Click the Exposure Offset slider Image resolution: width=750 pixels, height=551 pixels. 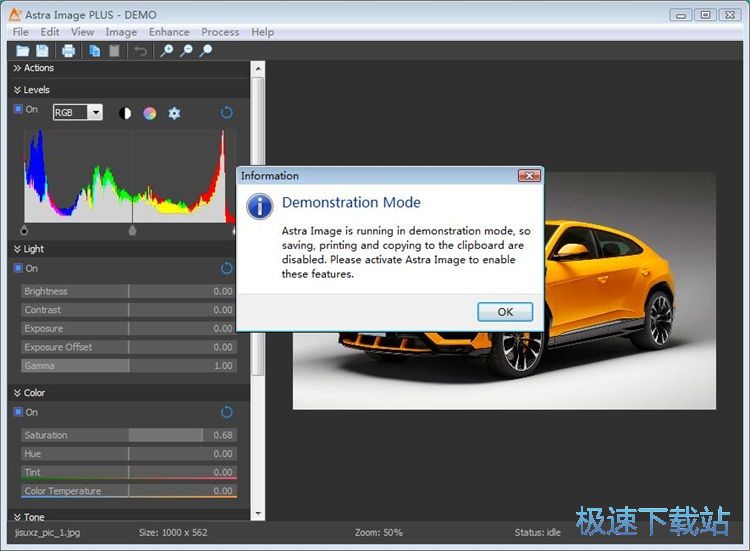pyautogui.click(x=129, y=347)
